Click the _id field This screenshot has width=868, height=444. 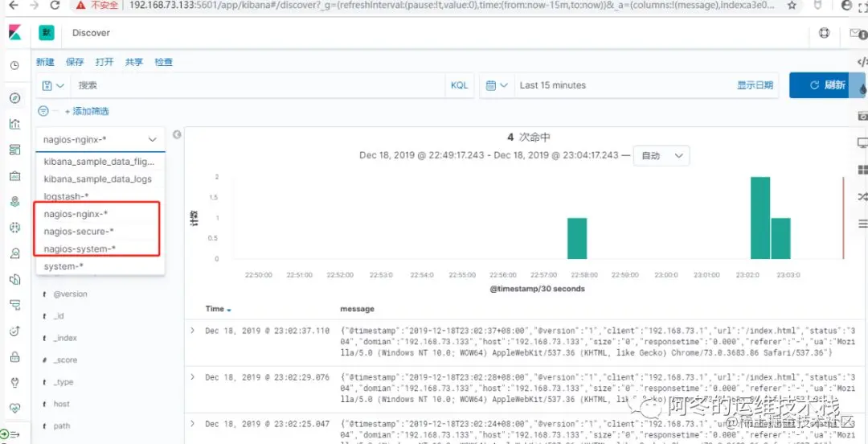tap(59, 316)
